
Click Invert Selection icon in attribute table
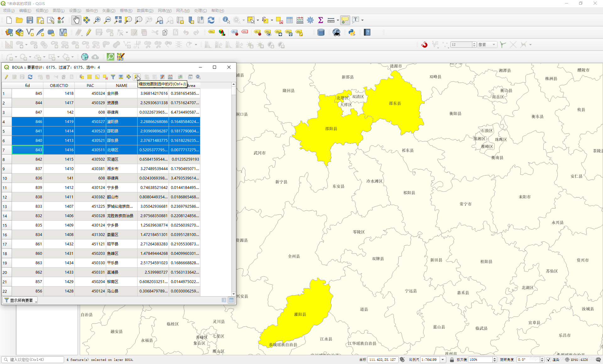(x=97, y=77)
